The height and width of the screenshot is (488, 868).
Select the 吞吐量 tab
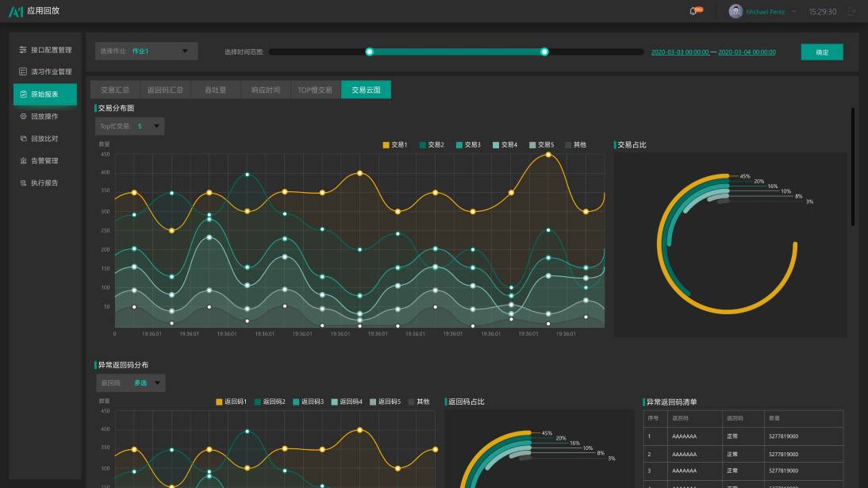215,90
